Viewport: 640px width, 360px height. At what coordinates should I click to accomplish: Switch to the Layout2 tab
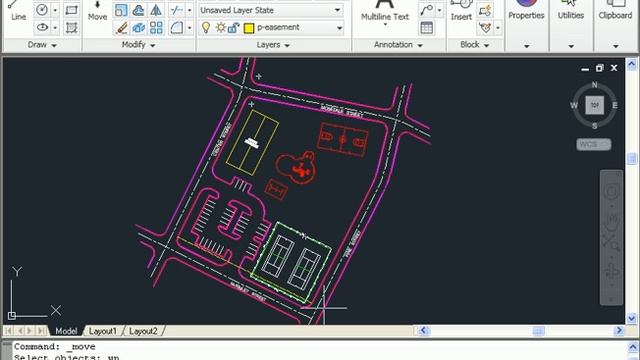tap(143, 331)
